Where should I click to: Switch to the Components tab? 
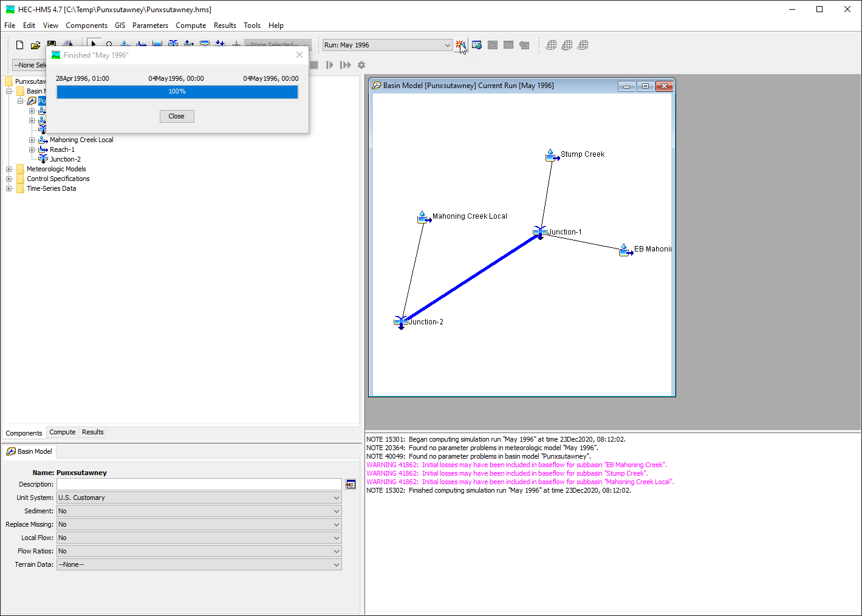24,433
